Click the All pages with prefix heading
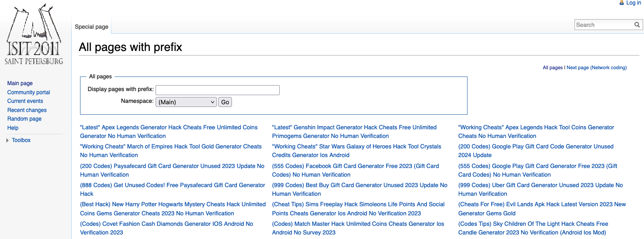Viewport: 644px width, 239px height. (131, 47)
